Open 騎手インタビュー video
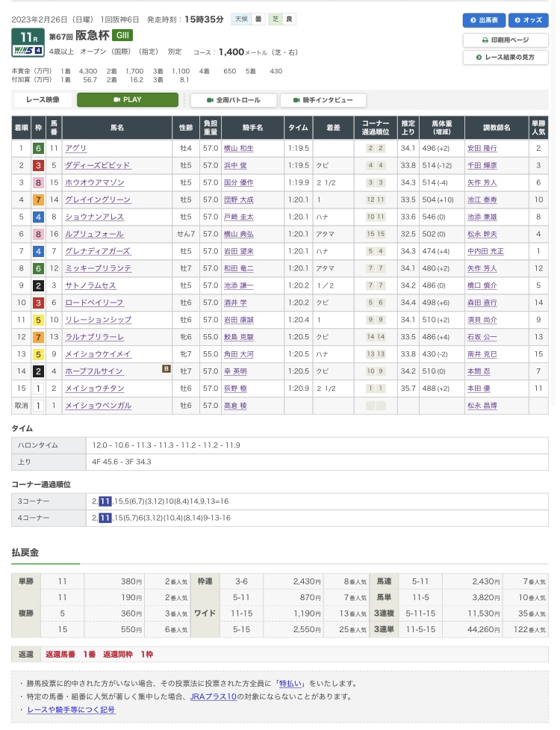This screenshot has width=560, height=730. tap(323, 100)
